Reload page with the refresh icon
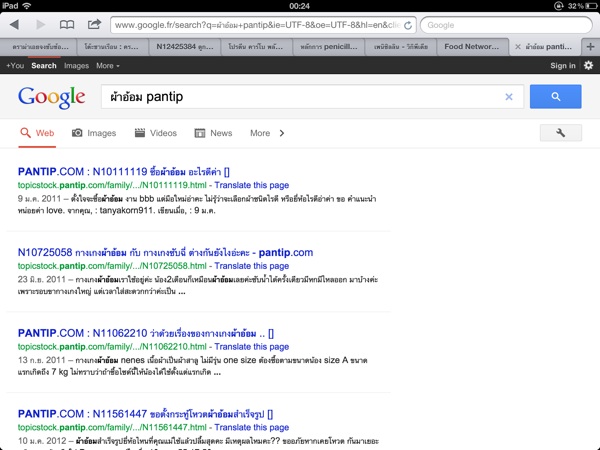600x450 pixels. coord(408,25)
